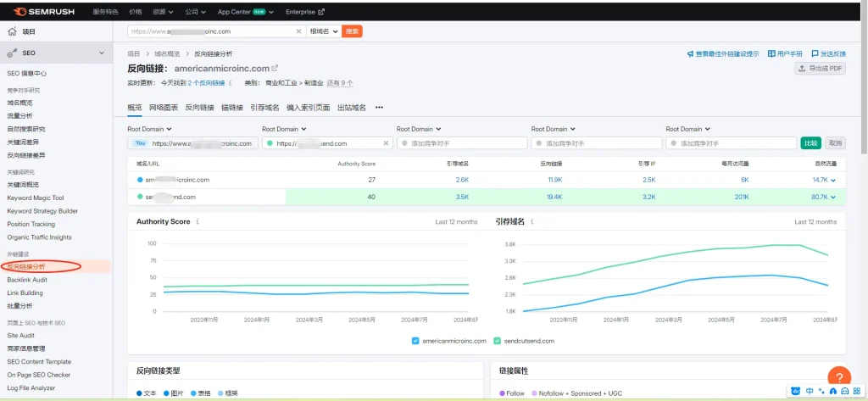Click the info icon beside Authority Score
868x401 pixels.
coord(198,221)
